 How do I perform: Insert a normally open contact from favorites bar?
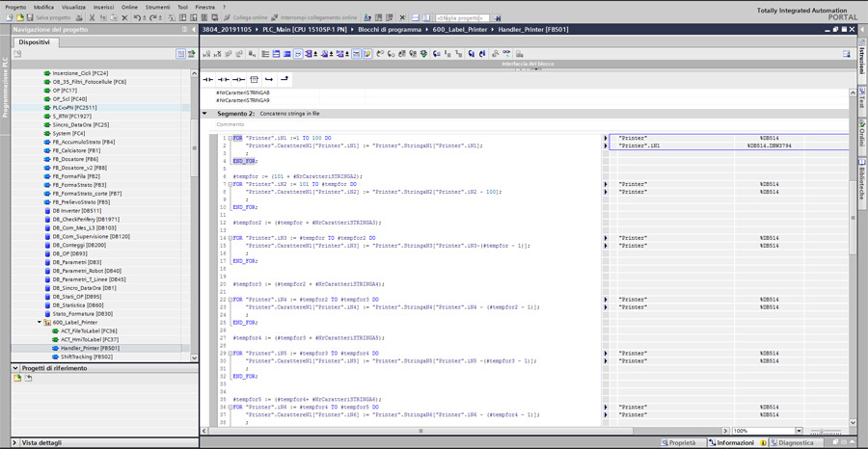[x=208, y=79]
